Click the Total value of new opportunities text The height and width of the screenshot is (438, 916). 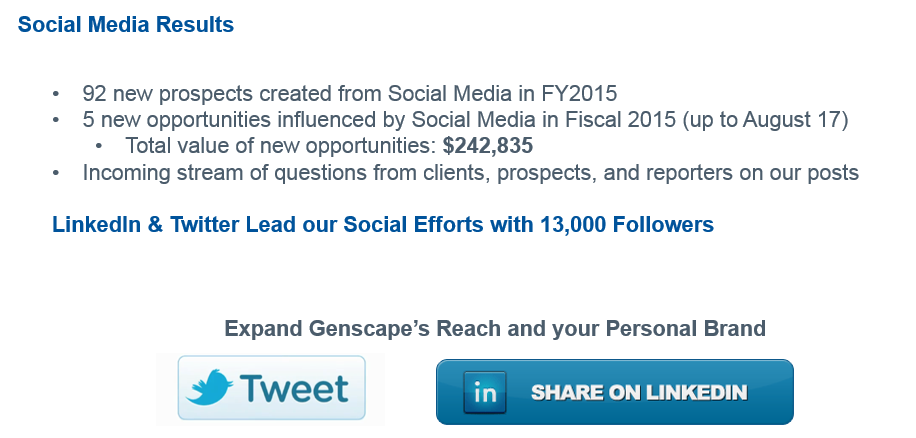[281, 146]
